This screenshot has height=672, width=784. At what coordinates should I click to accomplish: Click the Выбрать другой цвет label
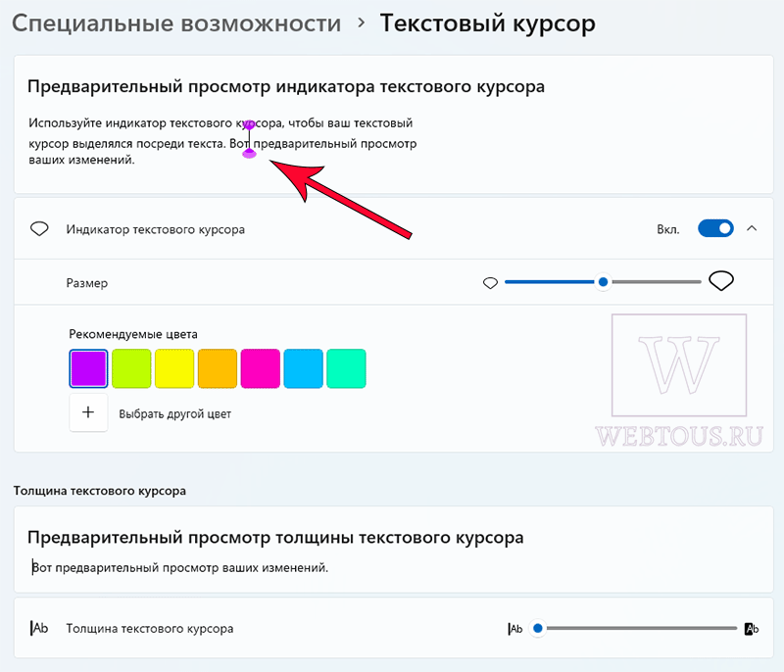[175, 414]
